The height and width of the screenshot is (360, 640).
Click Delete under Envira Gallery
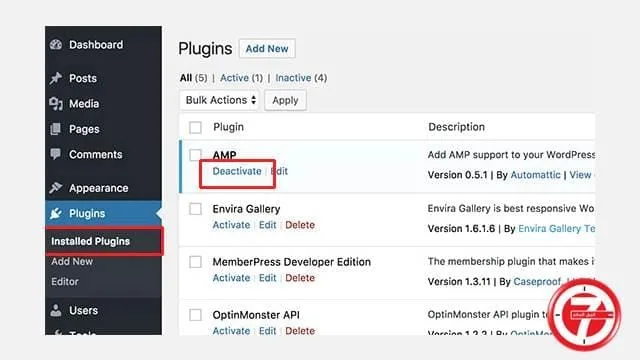coord(300,225)
